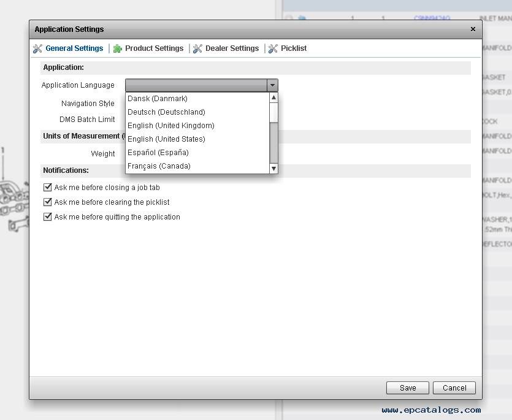512x420 pixels.
Task: Click the Picklist tools icon
Action: coord(273,48)
